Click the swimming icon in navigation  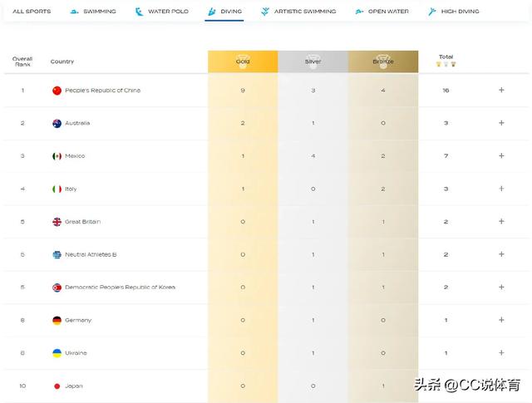(74, 12)
